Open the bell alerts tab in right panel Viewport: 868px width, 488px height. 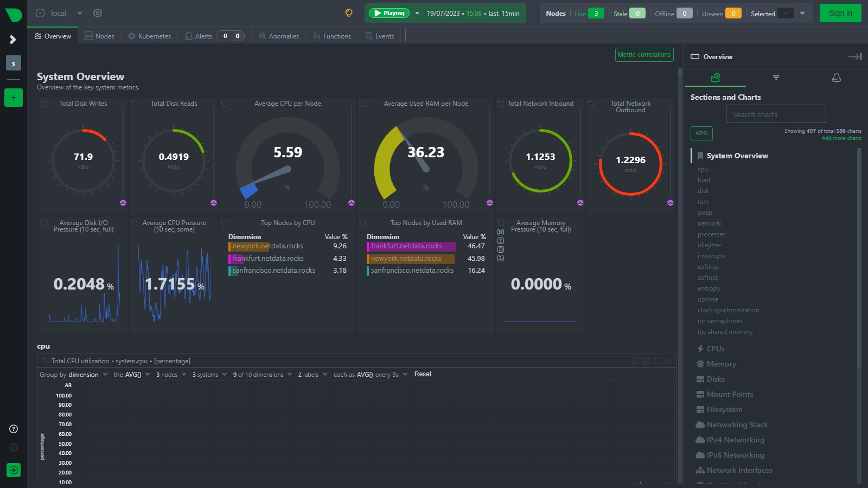tap(837, 78)
